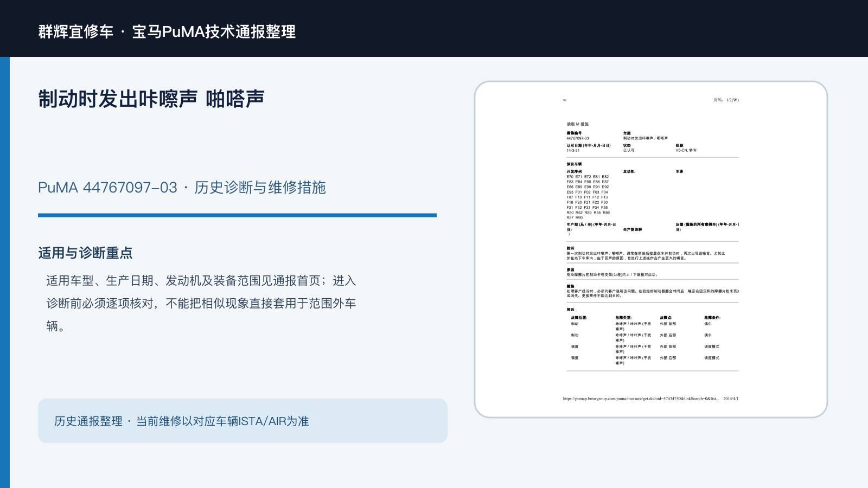Click the 历史通报整理 footer note box

242,421
